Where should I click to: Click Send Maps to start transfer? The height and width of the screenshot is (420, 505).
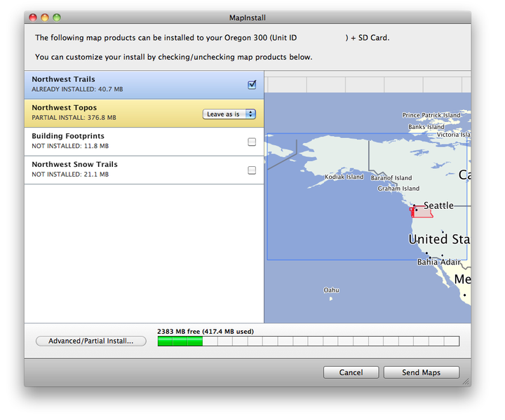click(421, 372)
